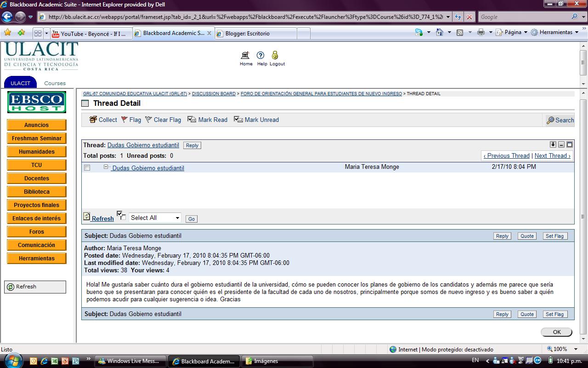Open the Herramientas dropdown menu
588x368 pixels.
[x=554, y=32]
